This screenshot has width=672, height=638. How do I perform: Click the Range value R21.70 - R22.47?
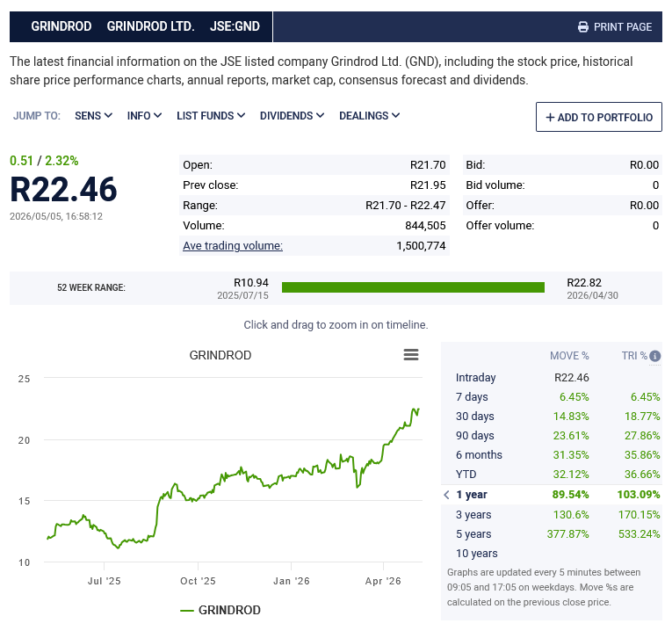[x=406, y=206]
